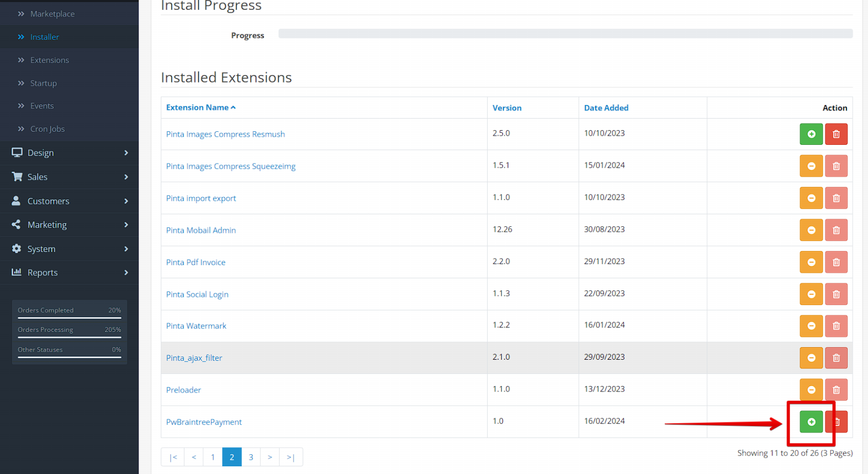Go to previous page arrow

point(194,457)
